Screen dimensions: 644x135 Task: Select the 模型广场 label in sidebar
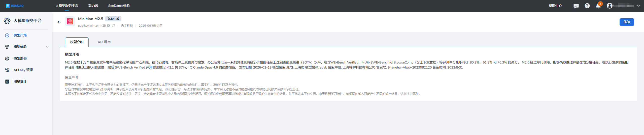coord(20,35)
